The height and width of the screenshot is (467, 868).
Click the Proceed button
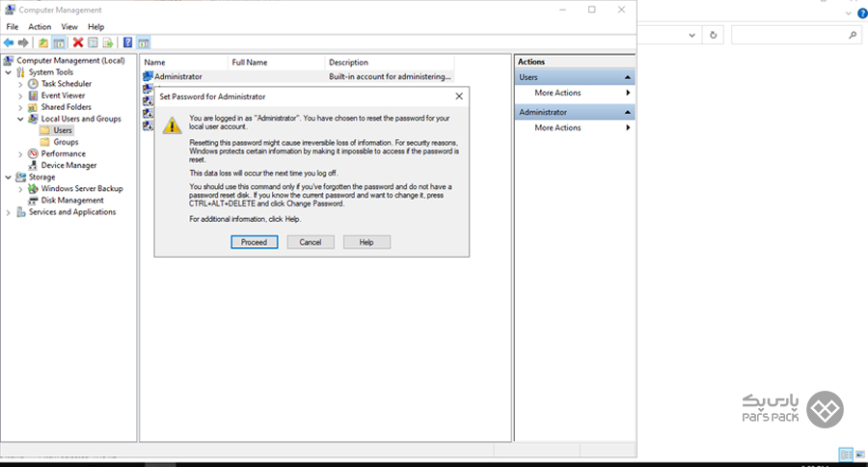(254, 242)
